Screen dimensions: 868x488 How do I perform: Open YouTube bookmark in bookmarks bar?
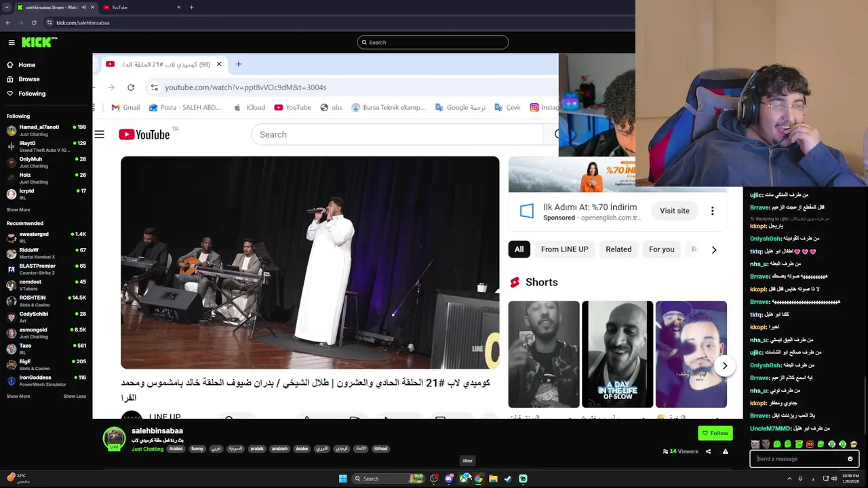coord(292,107)
